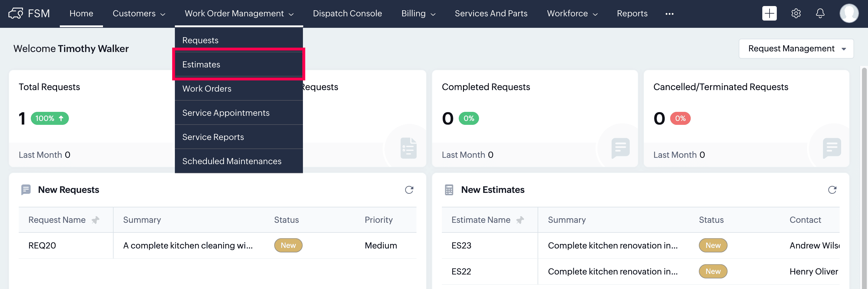Image resolution: width=868 pixels, height=289 pixels.
Task: Open the notifications bell
Action: pyautogui.click(x=820, y=14)
